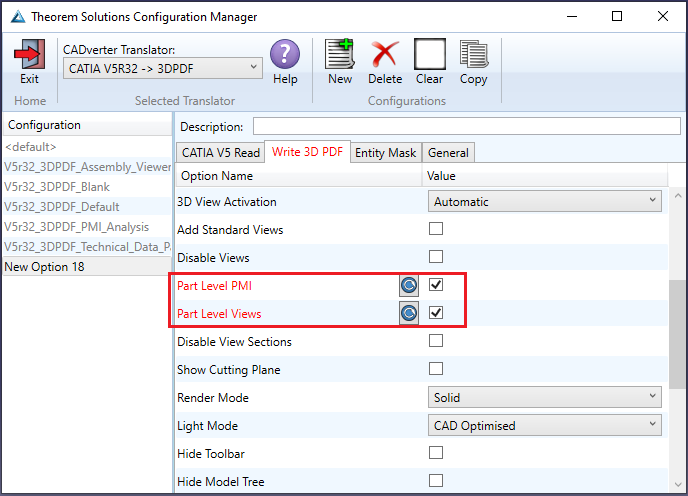Reset Part Level PMI to default
Screen dimensions: 688x496
408,286
